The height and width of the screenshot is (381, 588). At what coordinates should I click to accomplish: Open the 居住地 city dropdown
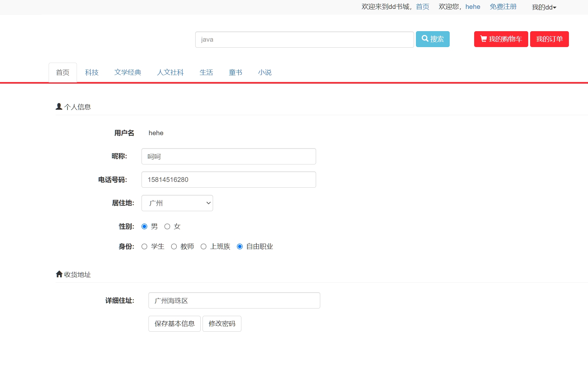click(x=177, y=203)
